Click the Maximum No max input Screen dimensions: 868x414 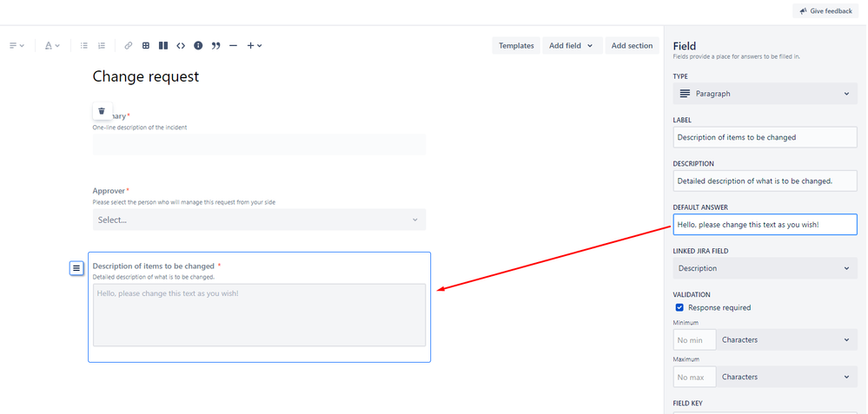pyautogui.click(x=694, y=377)
